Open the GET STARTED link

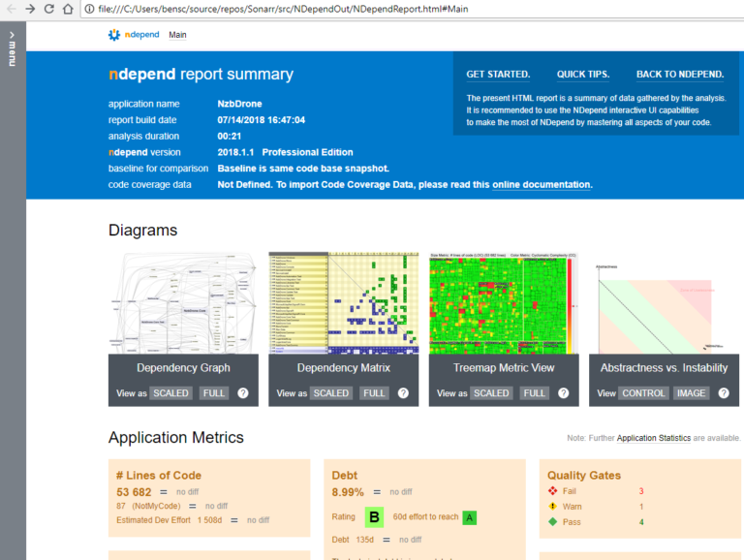click(x=498, y=74)
